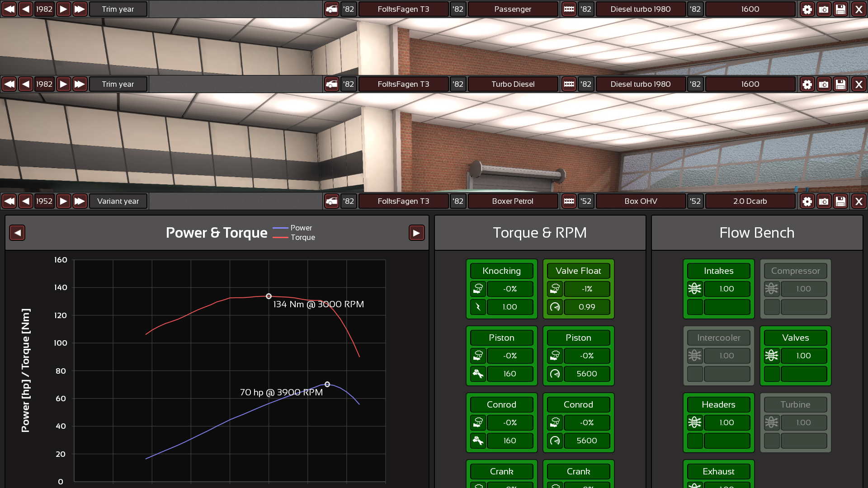Click camera icon in the Variant year bar

click(x=824, y=201)
